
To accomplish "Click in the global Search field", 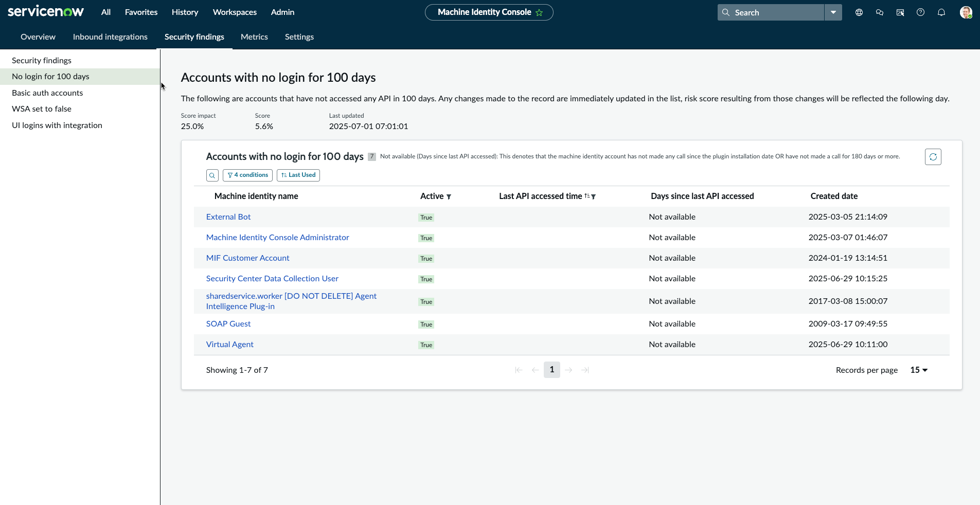I will click(771, 12).
